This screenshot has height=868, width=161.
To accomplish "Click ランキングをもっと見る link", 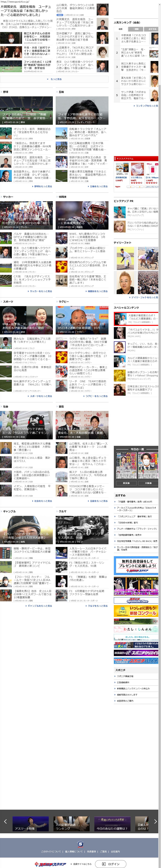I will click(147, 106).
